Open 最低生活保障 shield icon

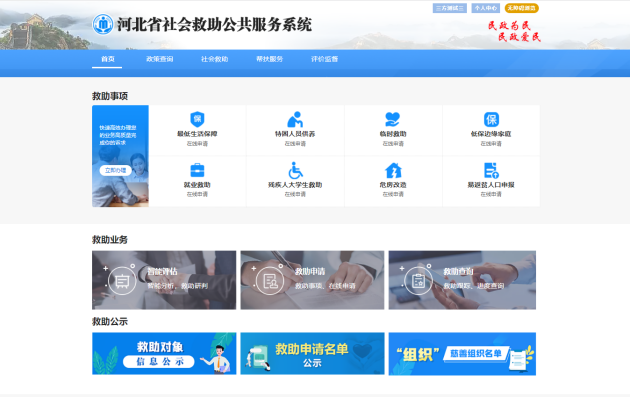pyautogui.click(x=197, y=119)
